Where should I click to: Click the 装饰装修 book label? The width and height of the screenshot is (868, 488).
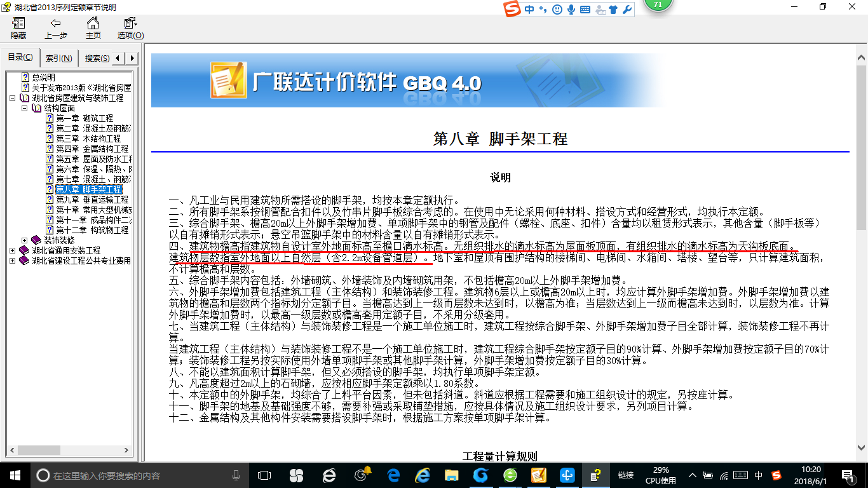59,240
